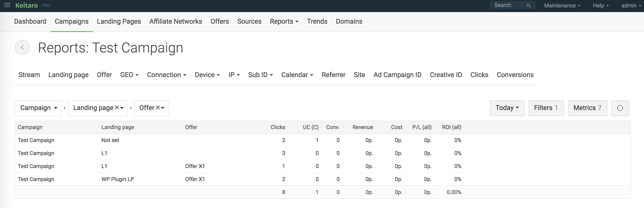Sort by ROI (all) column header
644x208 pixels.
451,127
